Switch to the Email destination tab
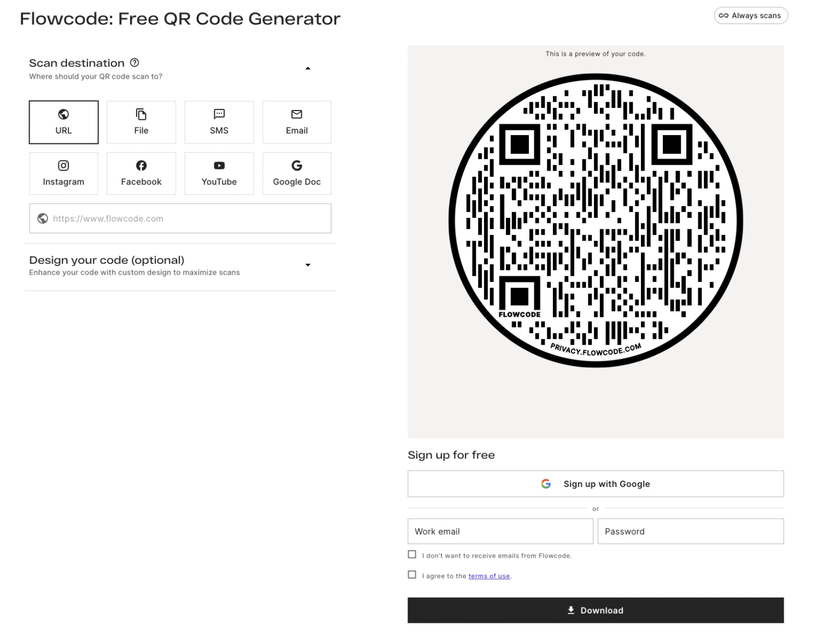Screen dimensions: 840x637 pos(296,121)
